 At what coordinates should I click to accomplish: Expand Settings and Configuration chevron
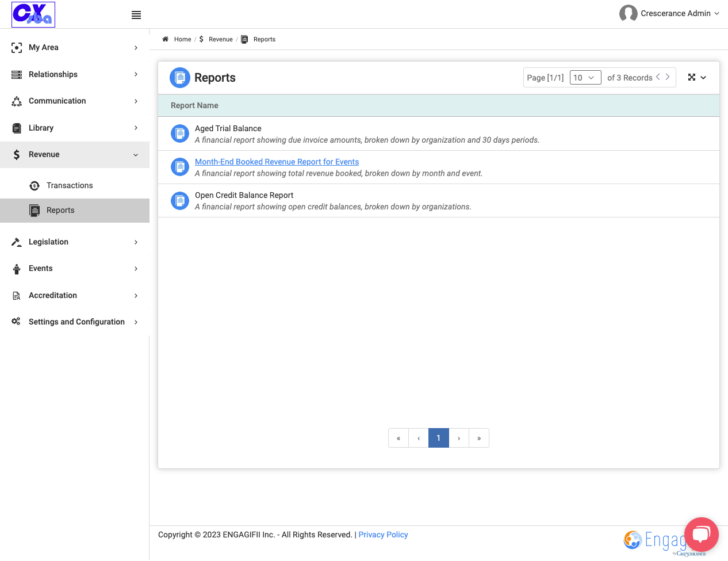pos(136,322)
